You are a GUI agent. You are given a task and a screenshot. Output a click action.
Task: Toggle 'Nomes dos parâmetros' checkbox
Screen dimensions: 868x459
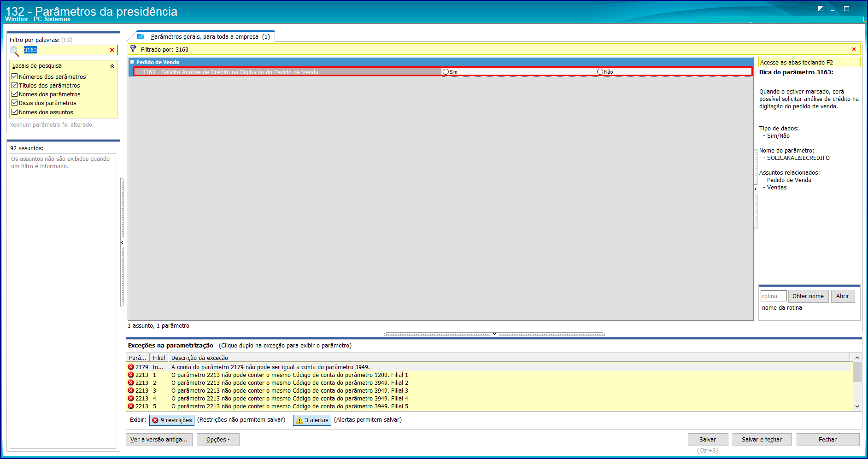(15, 94)
